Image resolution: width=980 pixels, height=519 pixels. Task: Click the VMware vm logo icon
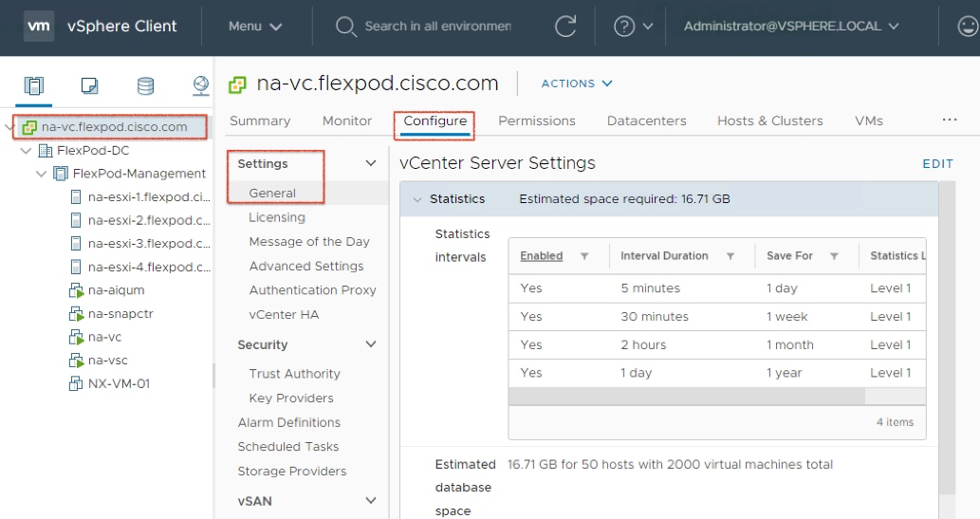pos(39,27)
